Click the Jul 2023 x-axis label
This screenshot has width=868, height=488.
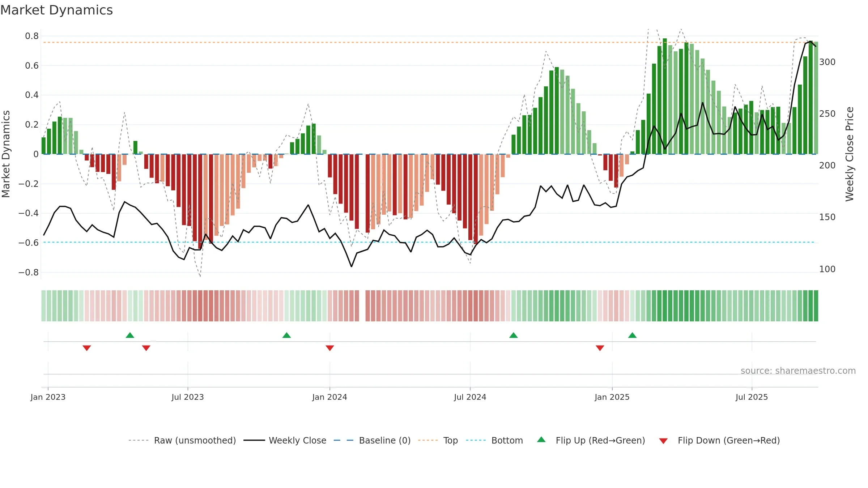click(188, 397)
